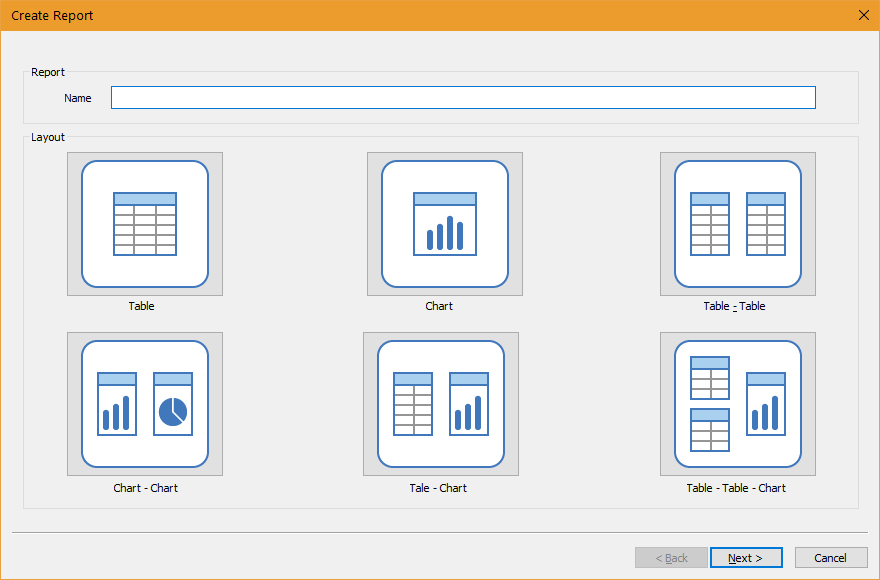
Task: Click the Name input field
Action: pos(463,97)
